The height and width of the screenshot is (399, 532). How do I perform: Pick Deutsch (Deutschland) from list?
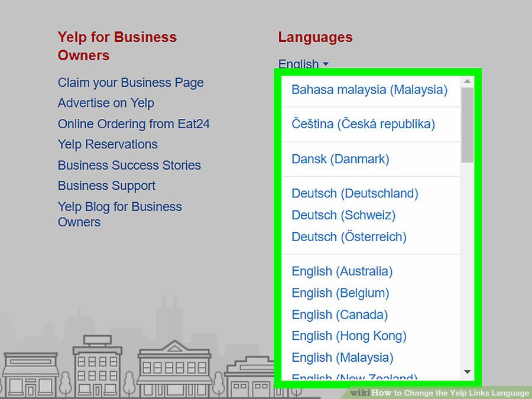coord(355,193)
